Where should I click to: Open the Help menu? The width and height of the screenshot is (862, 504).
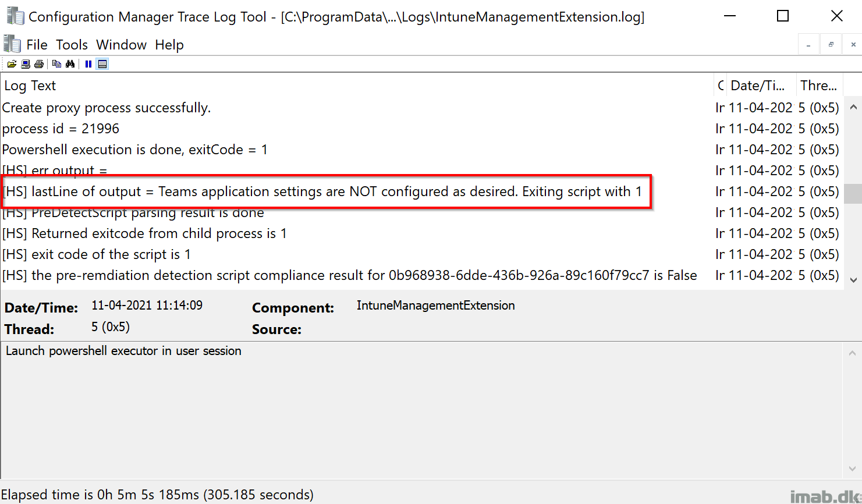coord(169,45)
